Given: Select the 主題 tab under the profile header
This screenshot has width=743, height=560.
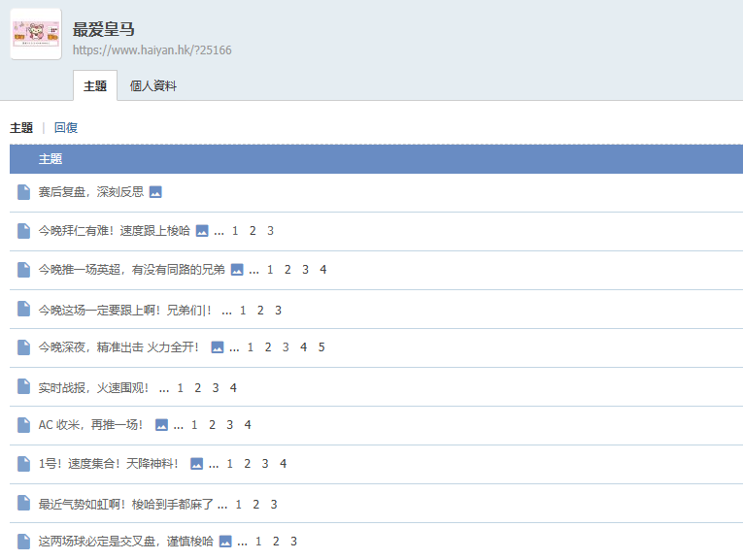Looking at the screenshot, I should [x=95, y=85].
